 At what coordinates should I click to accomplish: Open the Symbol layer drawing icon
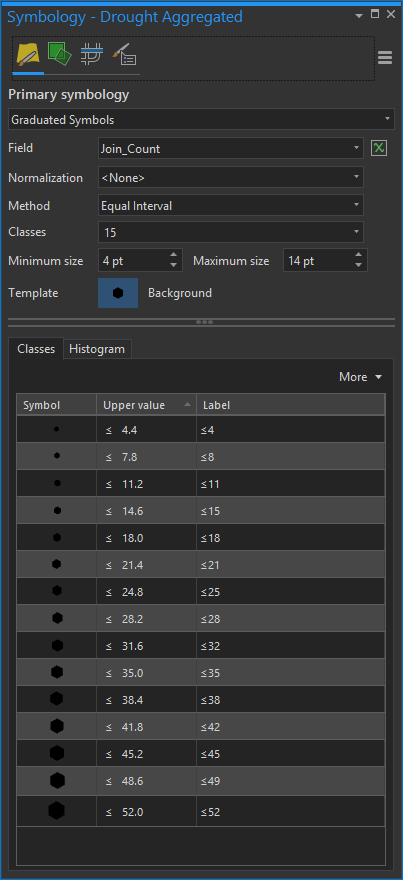tap(91, 55)
